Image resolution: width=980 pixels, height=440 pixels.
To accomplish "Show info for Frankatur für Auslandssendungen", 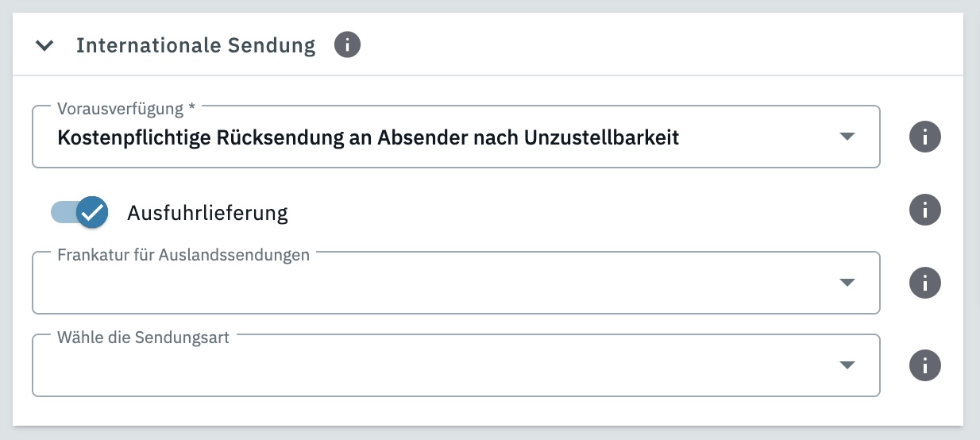I will 924,283.
